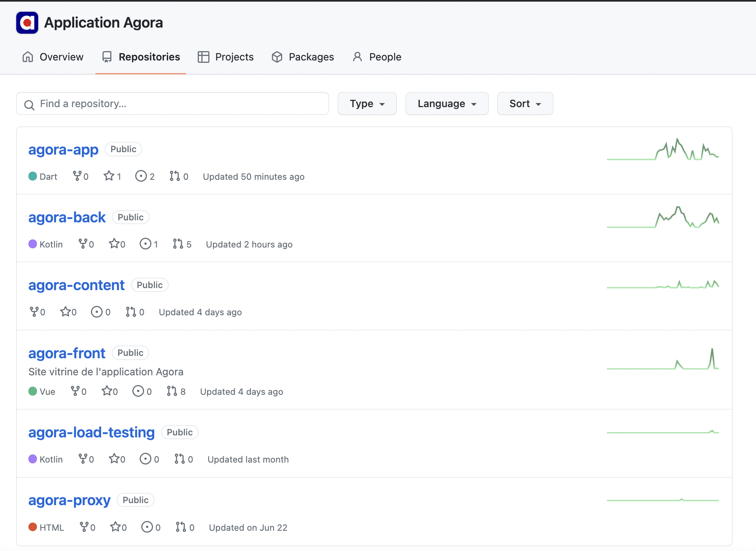Click the Application Agora organization logo
This screenshot has width=756, height=551.
tap(27, 23)
